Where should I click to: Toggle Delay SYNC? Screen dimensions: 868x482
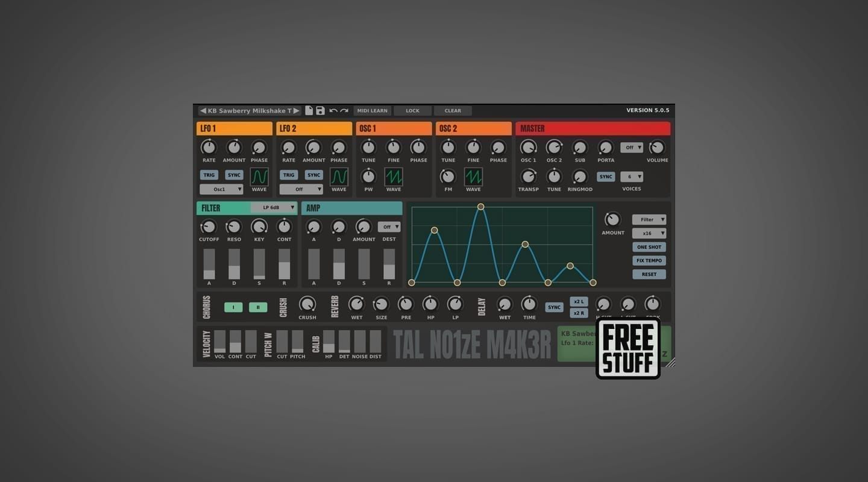[x=554, y=307]
